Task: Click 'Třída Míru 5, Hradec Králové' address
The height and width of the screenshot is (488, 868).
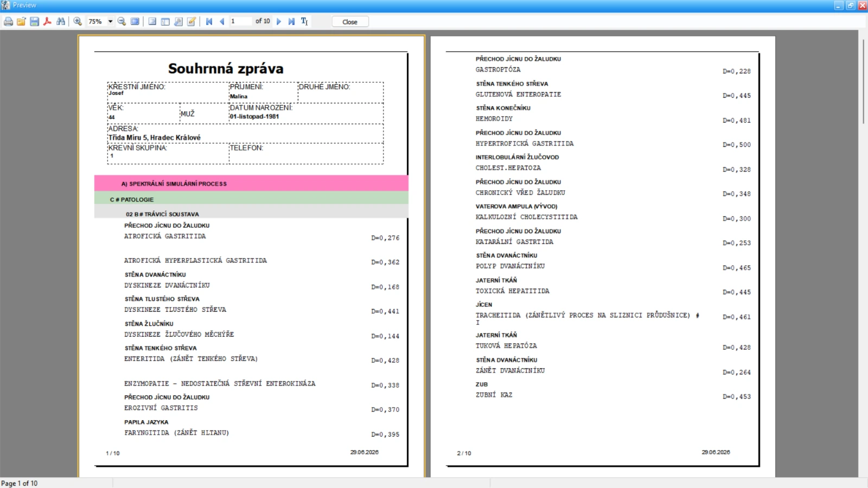Action: tap(155, 138)
